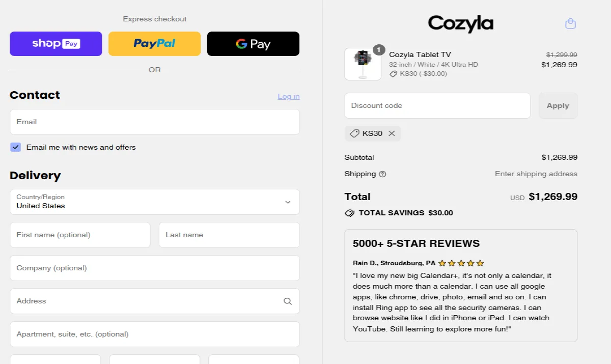Expand the Country/Region dropdown

[x=155, y=202]
